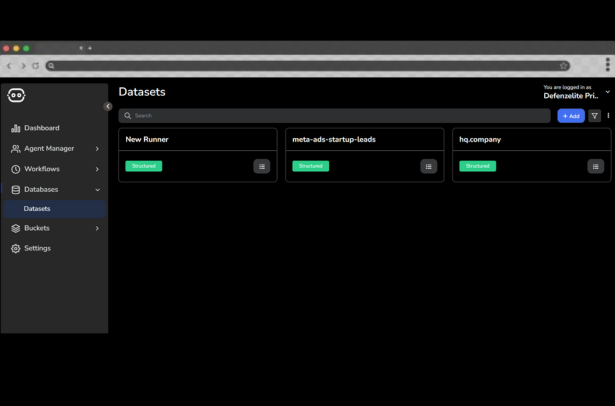
Task: Expand the Workflows submenu chevron
Action: coord(97,169)
